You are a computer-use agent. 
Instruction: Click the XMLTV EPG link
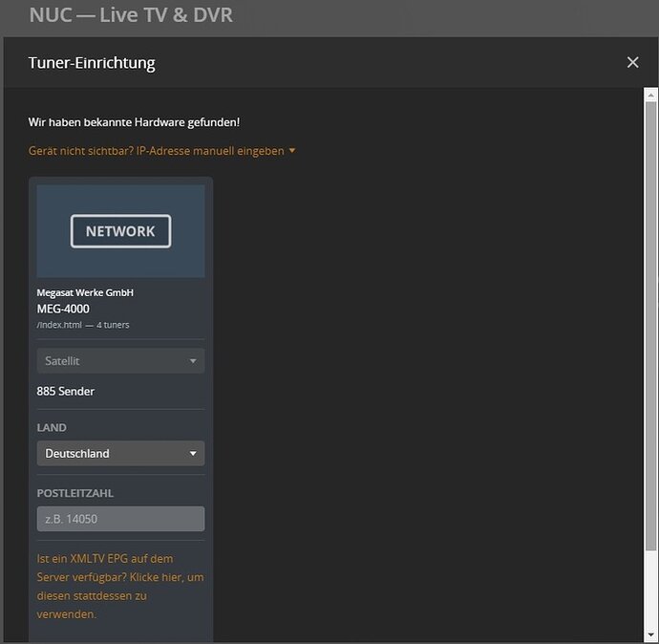click(120, 587)
